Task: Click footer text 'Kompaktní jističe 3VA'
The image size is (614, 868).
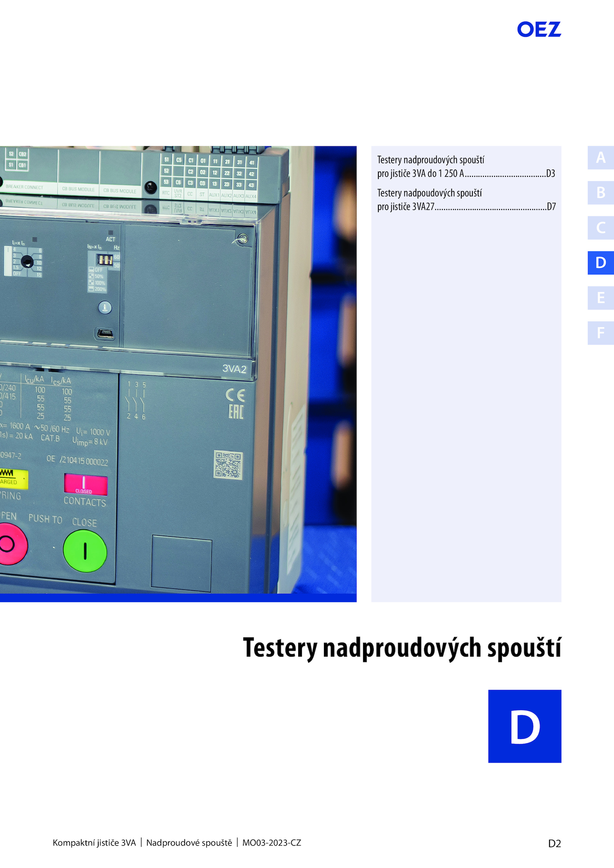Action: pyautogui.click(x=94, y=843)
